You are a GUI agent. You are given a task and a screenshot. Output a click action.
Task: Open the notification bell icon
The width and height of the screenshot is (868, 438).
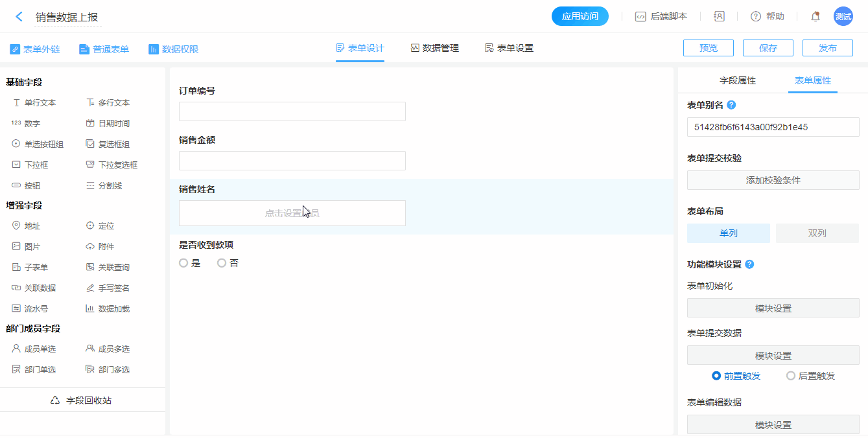[815, 17]
